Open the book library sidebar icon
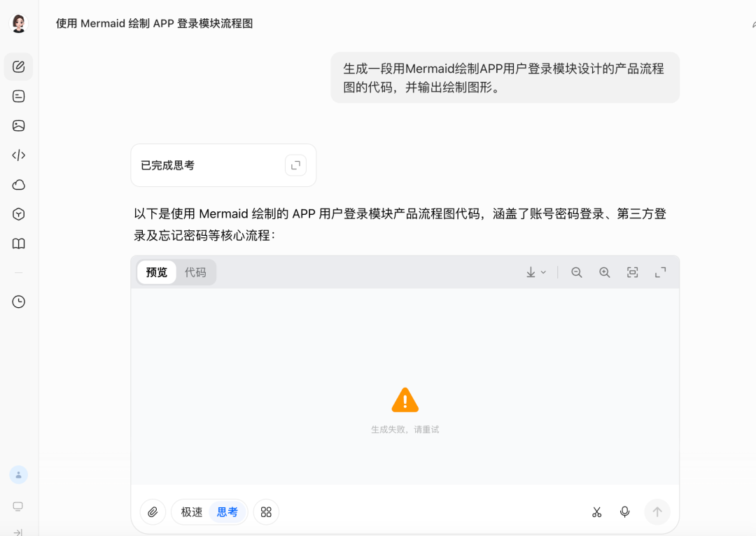Viewport: 756px width, 536px height. [x=18, y=244]
